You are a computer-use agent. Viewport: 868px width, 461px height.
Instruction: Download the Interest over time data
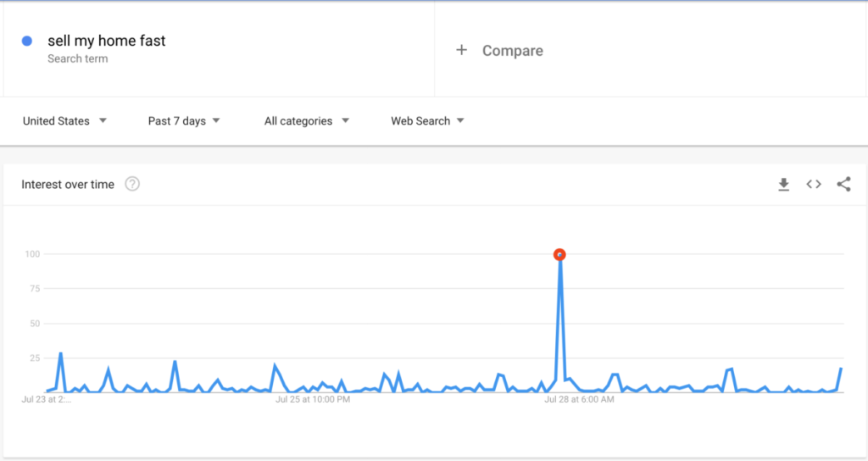(x=783, y=185)
